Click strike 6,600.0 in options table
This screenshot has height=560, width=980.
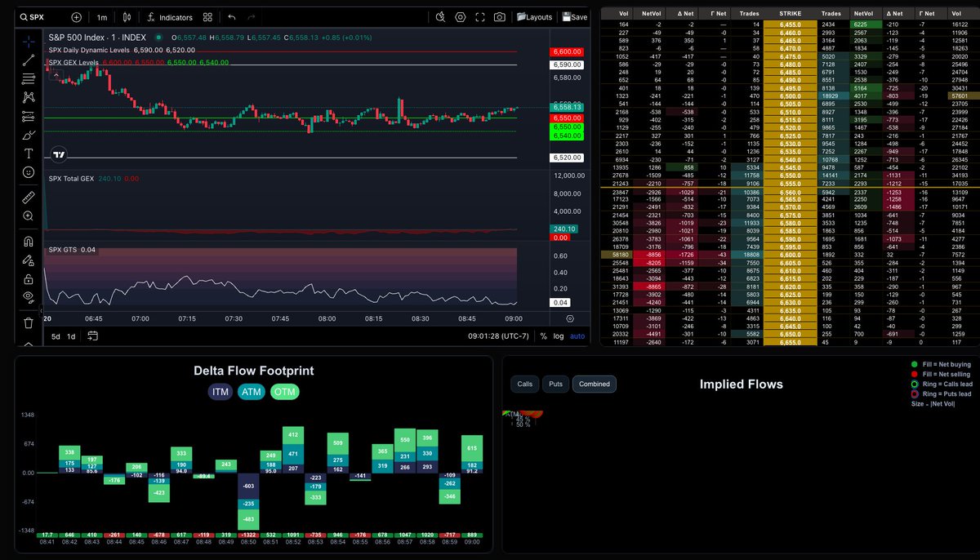coord(790,255)
